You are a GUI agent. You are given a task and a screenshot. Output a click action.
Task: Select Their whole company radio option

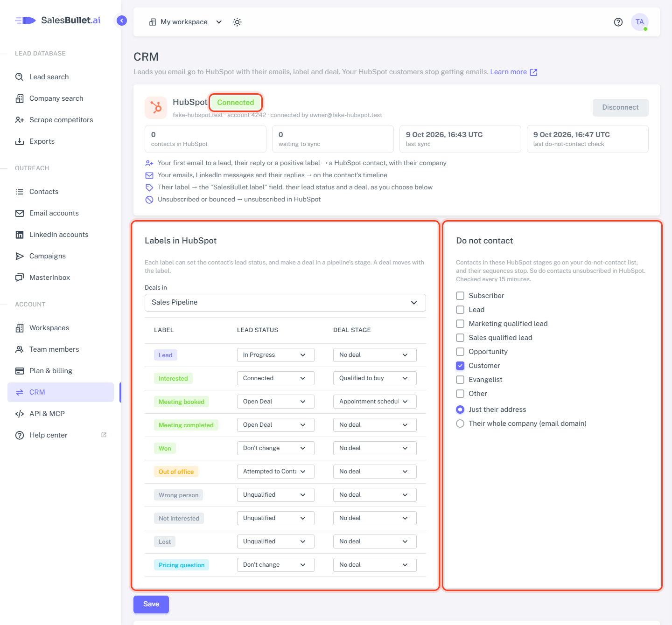460,424
